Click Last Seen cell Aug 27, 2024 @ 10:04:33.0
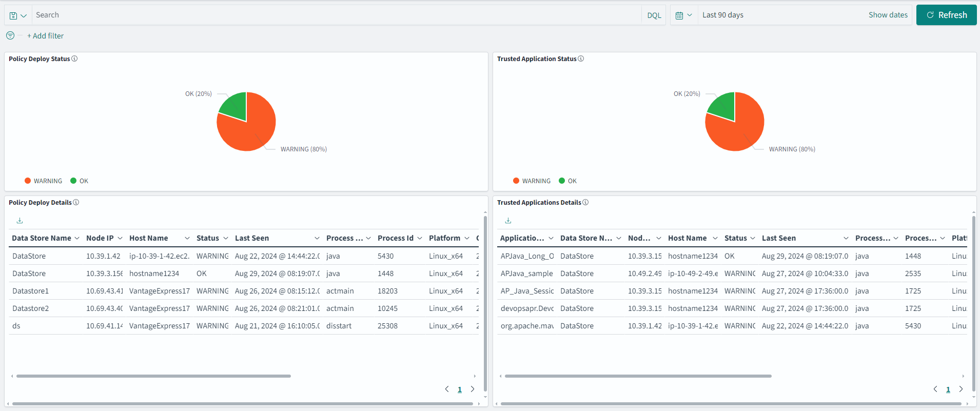 tap(805, 273)
